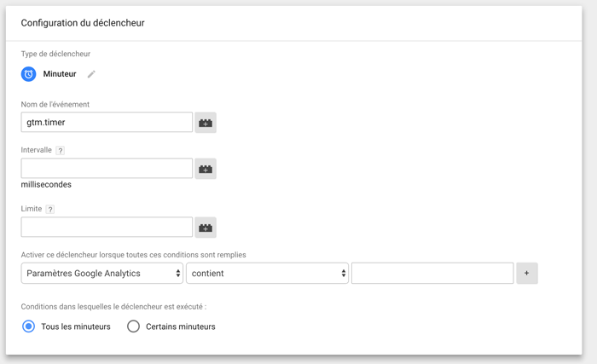Click the Certains minuteurs label text
Image resolution: width=597 pixels, height=364 pixels.
181,326
